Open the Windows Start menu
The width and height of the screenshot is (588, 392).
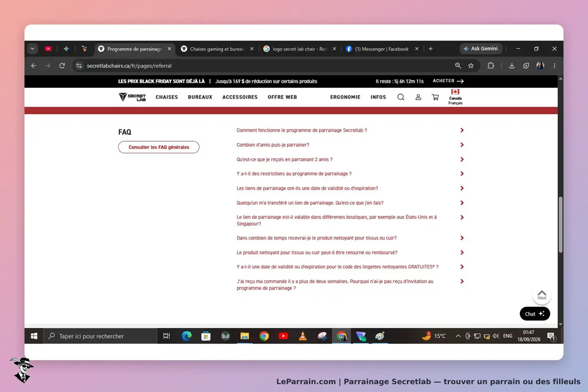coord(34,336)
